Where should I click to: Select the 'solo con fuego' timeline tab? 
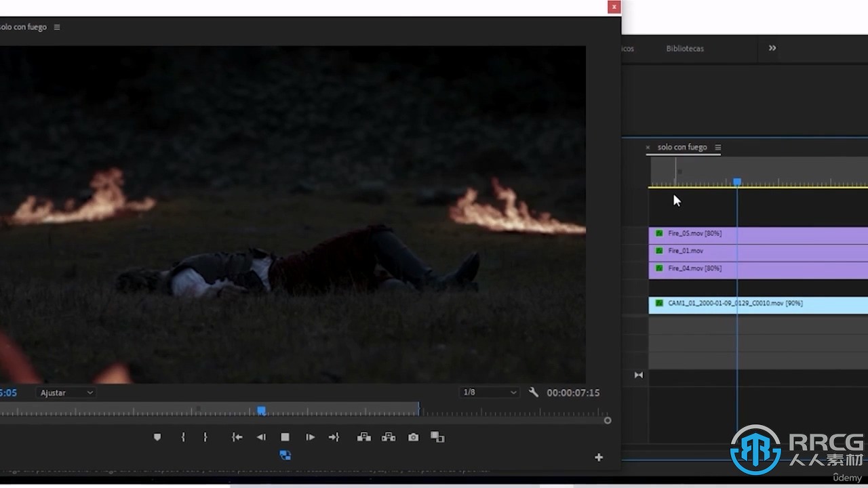tap(682, 147)
